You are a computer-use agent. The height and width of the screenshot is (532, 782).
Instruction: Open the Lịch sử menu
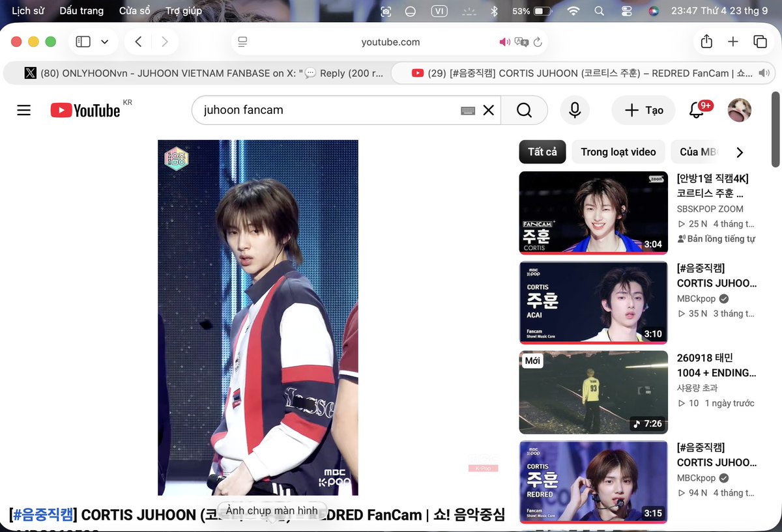click(28, 10)
